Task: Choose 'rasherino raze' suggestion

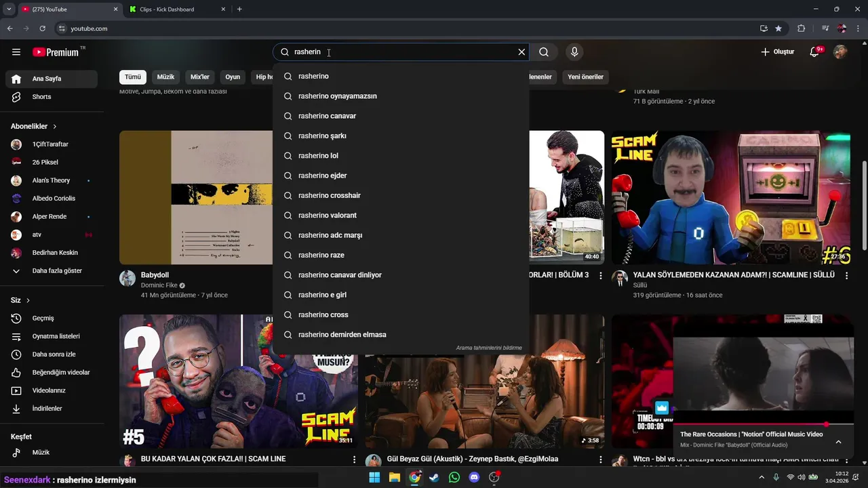Action: tap(401, 256)
